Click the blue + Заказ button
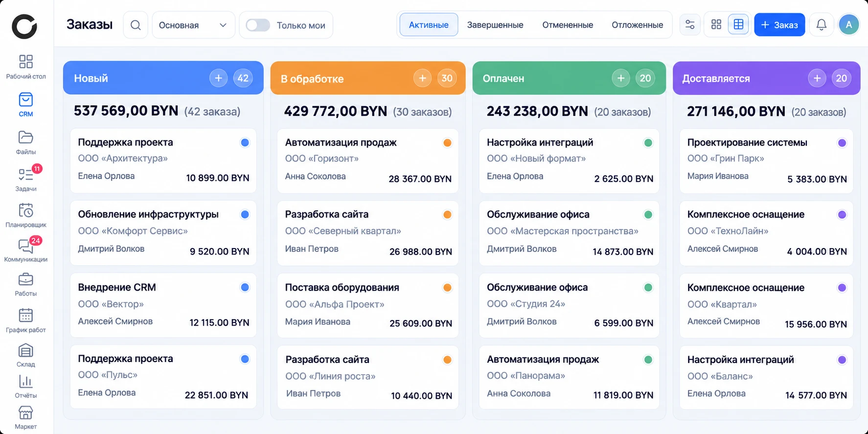This screenshot has height=434, width=868. (779, 24)
